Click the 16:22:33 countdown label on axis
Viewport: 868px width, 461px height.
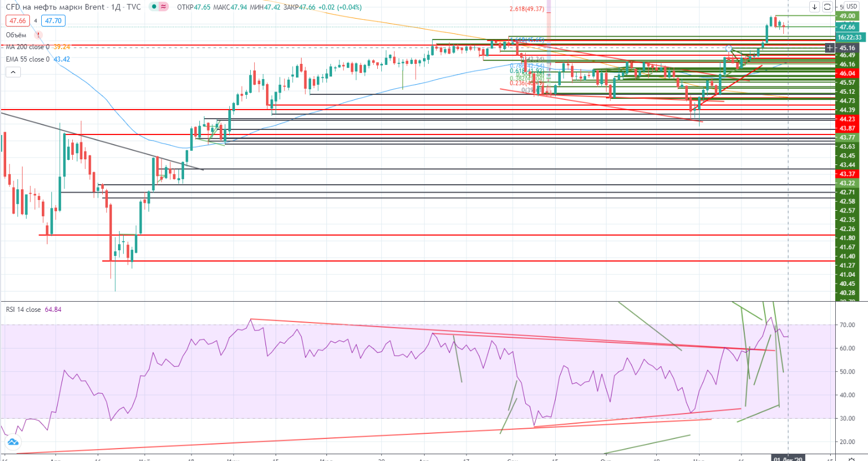coord(849,37)
